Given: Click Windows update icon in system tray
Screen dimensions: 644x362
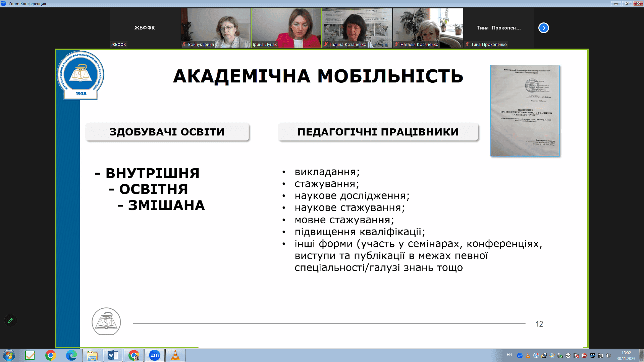Looking at the screenshot, I should tap(552, 356).
